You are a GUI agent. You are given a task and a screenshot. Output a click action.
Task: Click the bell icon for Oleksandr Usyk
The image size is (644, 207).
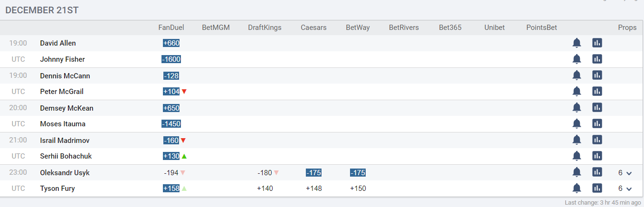click(x=577, y=172)
